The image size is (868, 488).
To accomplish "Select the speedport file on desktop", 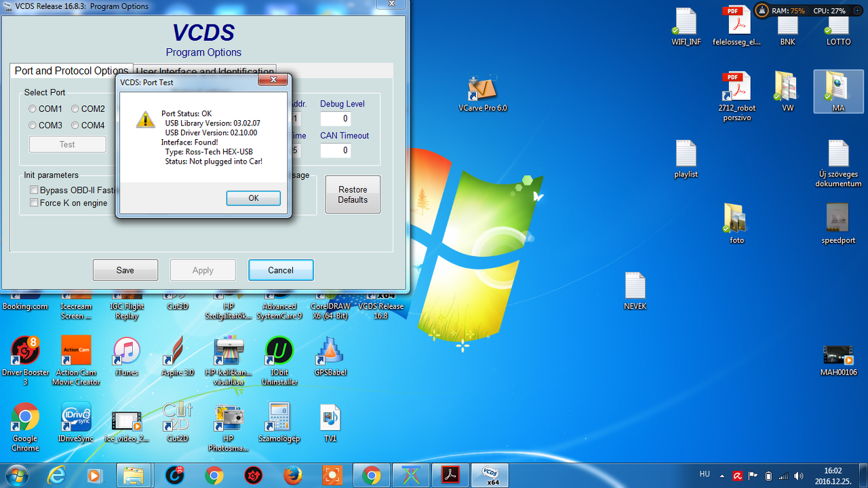I will coord(839,224).
